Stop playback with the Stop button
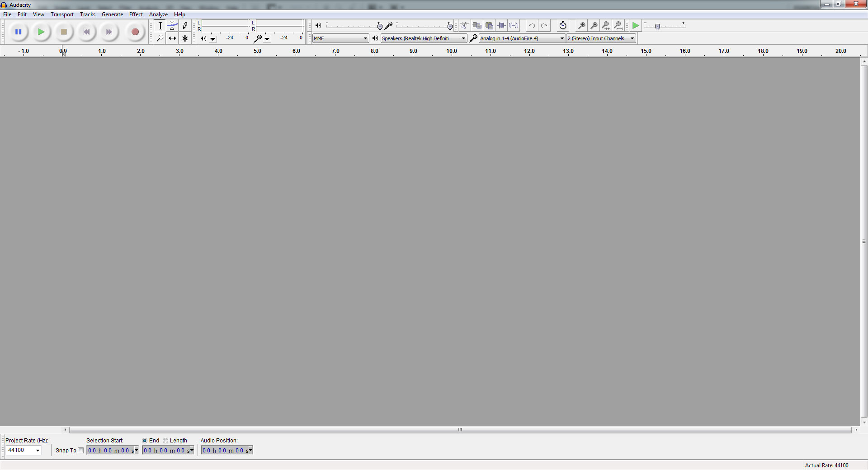This screenshot has height=470, width=868. pos(64,32)
